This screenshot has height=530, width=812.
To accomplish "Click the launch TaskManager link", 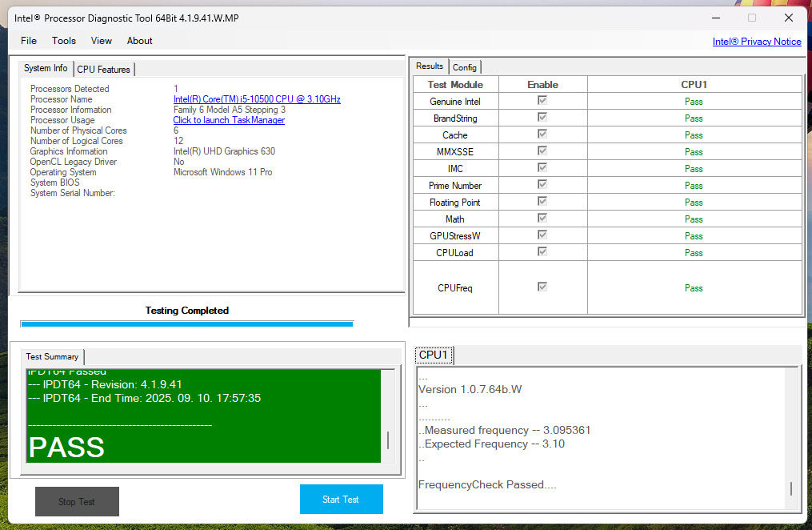I will [x=229, y=119].
